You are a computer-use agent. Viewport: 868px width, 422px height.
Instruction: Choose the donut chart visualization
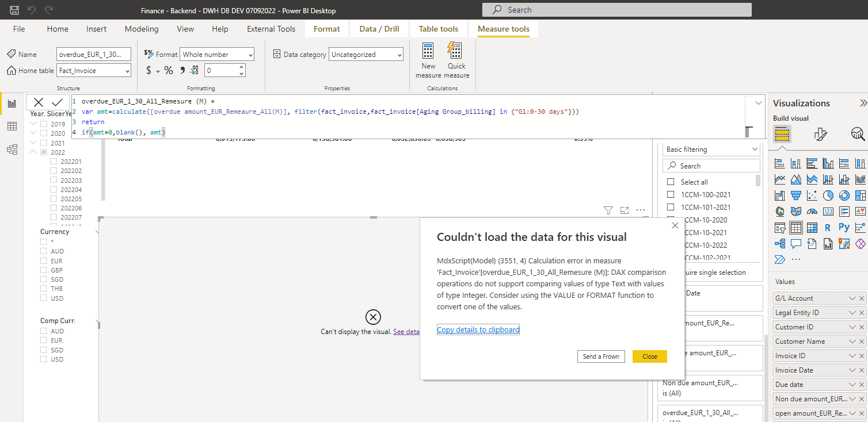point(844,195)
